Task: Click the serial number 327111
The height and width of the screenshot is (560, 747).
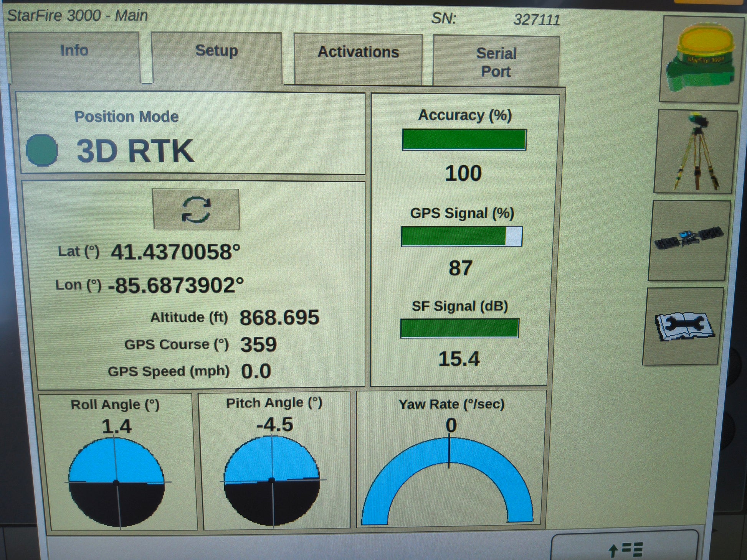Action: (x=537, y=20)
